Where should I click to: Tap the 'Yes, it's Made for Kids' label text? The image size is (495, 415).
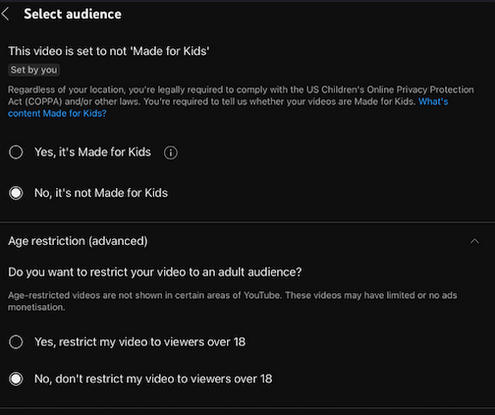click(x=93, y=152)
